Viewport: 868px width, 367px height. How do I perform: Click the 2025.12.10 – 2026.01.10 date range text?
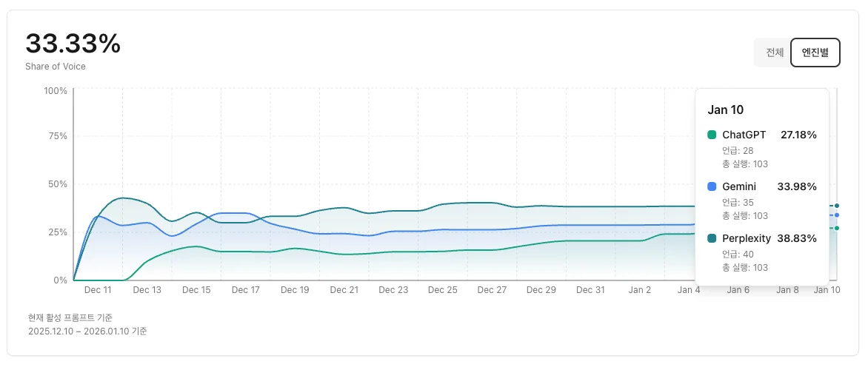pyautogui.click(x=87, y=331)
